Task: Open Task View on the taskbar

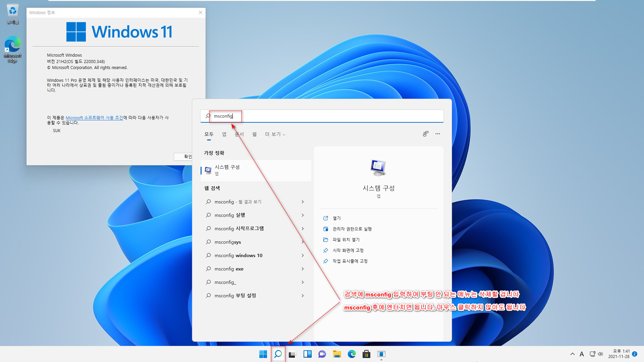Action: [293, 354]
